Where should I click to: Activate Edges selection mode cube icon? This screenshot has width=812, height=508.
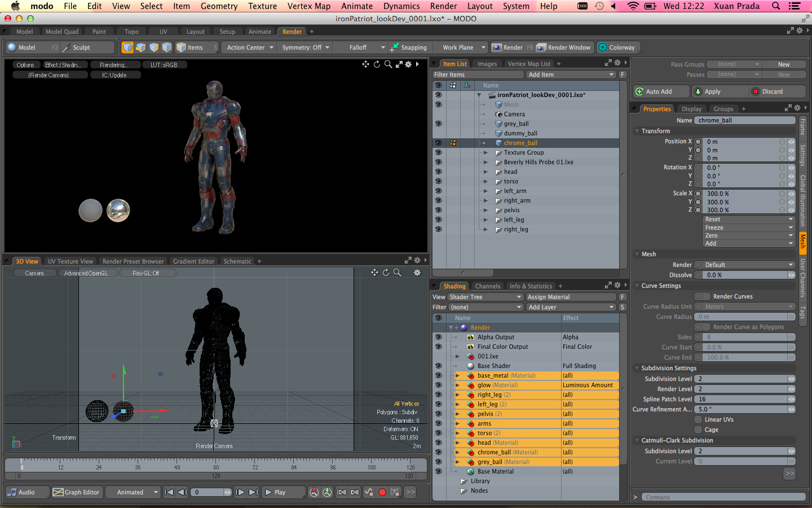click(140, 47)
